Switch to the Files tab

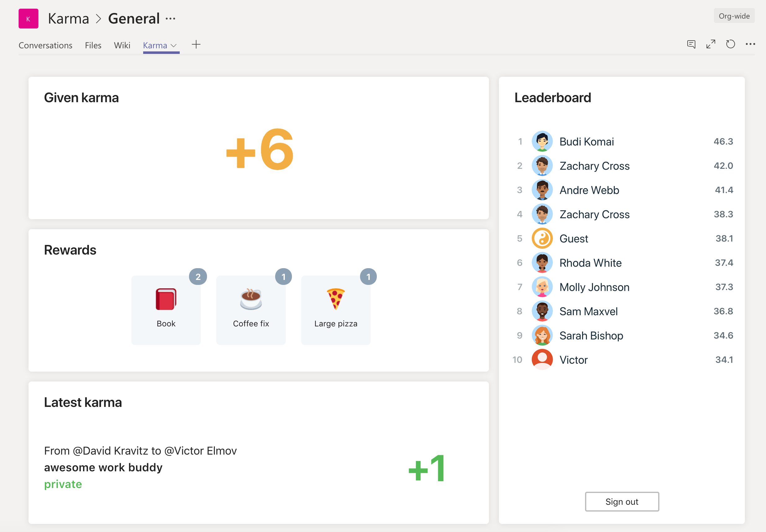93,45
